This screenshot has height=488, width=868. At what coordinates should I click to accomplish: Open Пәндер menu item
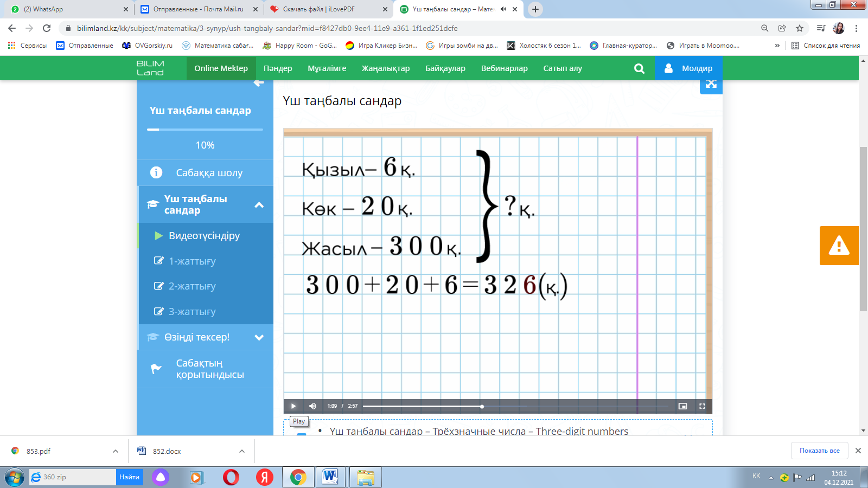coord(278,68)
